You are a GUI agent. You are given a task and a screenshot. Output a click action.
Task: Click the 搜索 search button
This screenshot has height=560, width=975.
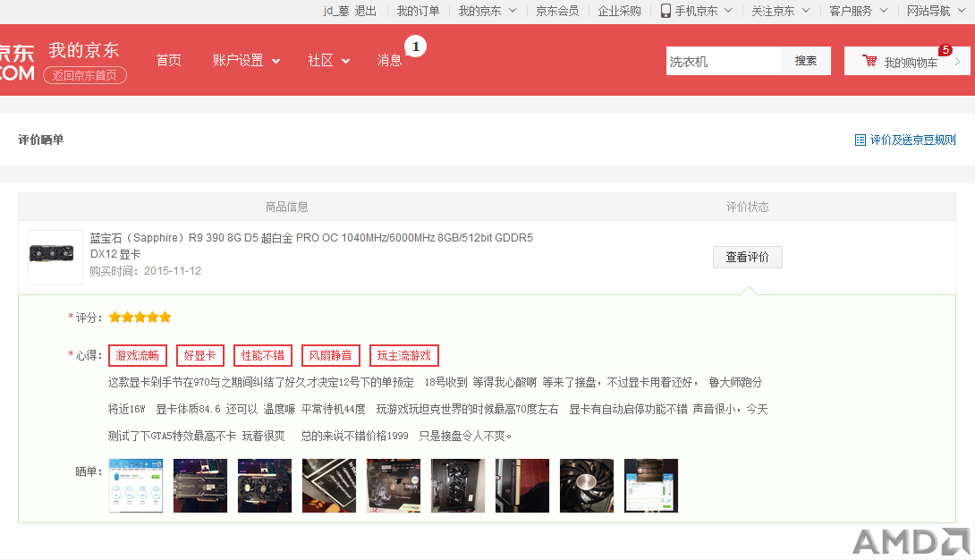[806, 61]
